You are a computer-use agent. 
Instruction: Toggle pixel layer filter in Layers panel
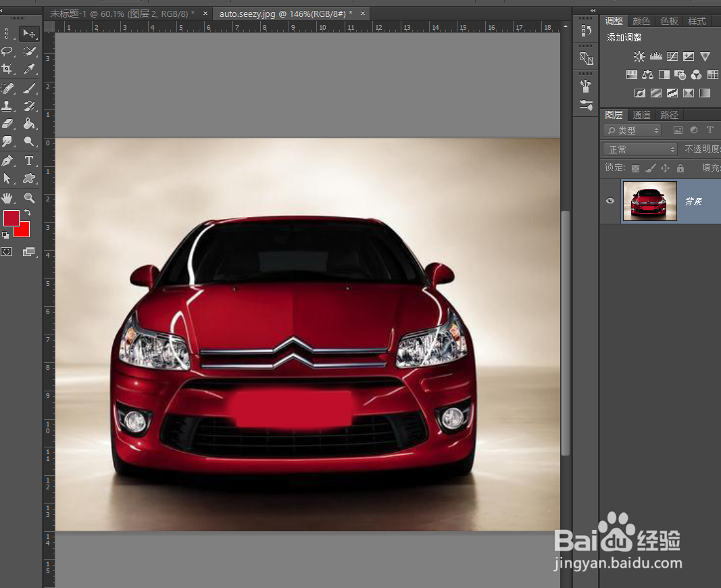click(x=678, y=130)
